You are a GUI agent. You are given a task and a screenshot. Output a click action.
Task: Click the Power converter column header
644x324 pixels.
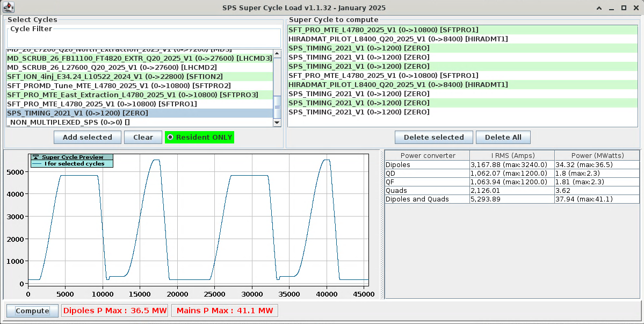428,155
